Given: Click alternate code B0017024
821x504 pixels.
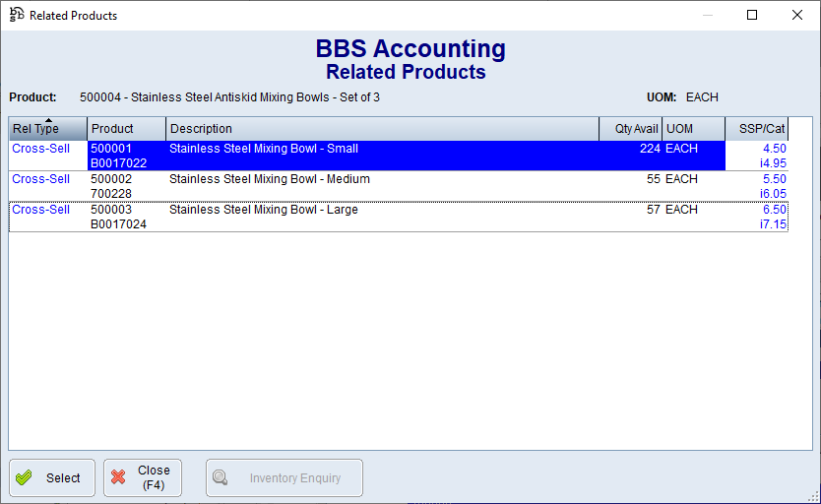Looking at the screenshot, I should click(118, 224).
